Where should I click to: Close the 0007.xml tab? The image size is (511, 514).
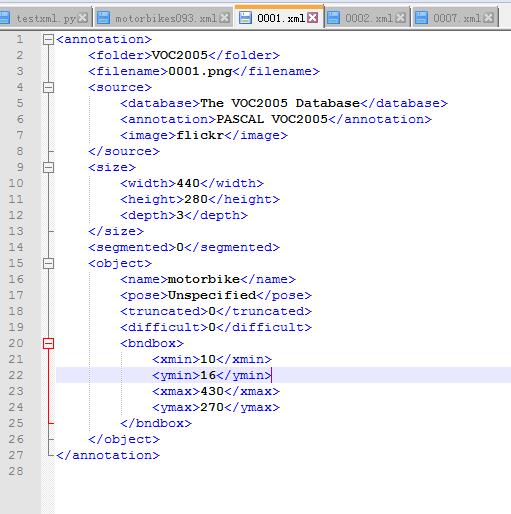click(488, 18)
